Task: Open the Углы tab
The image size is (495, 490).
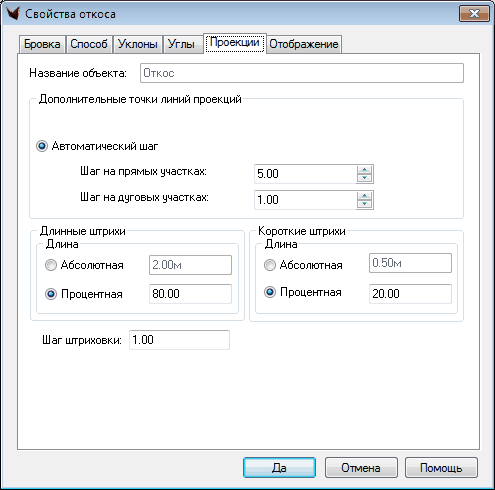Action: [181, 44]
